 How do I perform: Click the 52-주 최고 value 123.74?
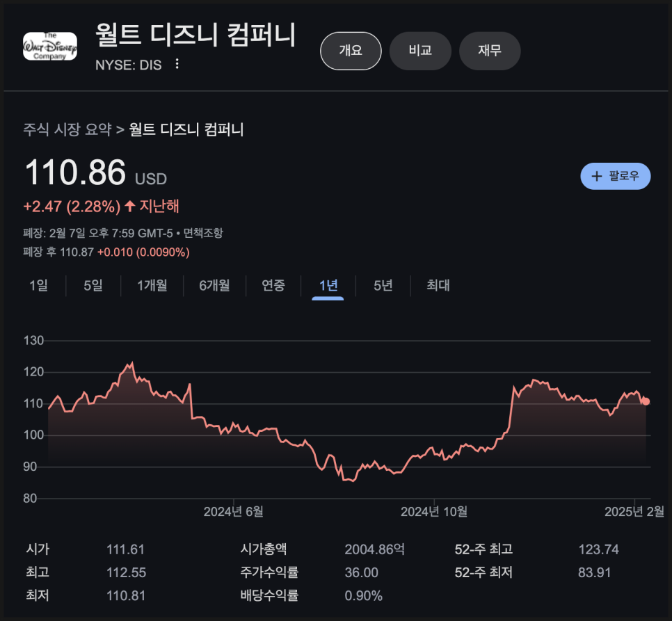point(599,549)
